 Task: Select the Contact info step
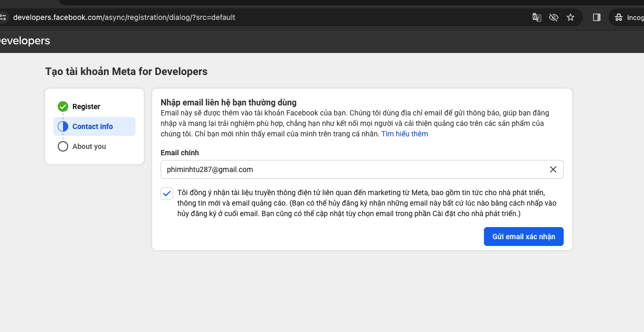[x=94, y=126]
